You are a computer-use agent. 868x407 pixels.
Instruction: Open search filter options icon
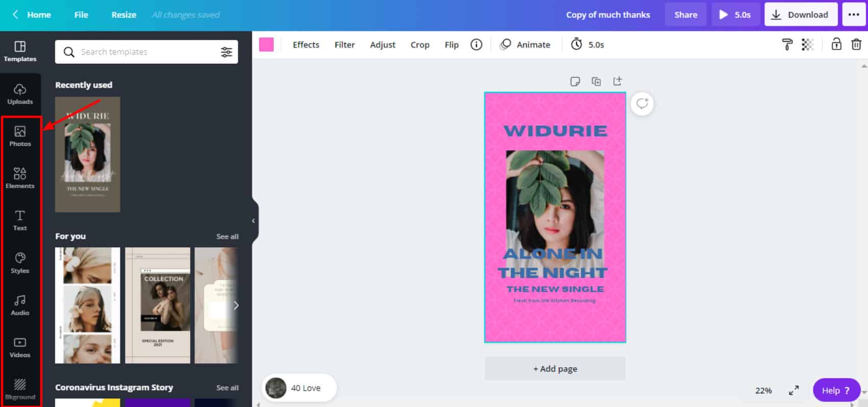(226, 52)
